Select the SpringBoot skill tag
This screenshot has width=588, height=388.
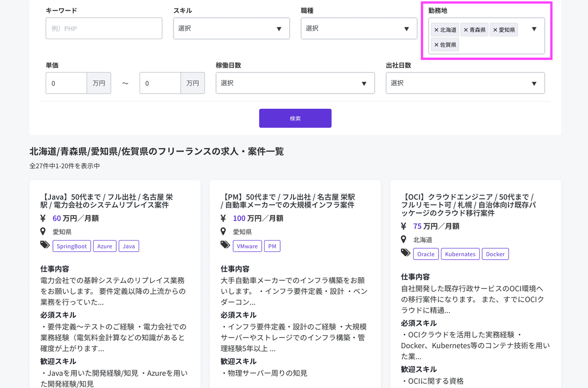(x=72, y=246)
